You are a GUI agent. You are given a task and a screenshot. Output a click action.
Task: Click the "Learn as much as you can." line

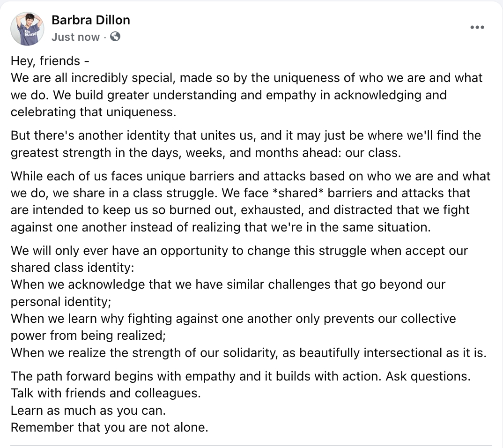pyautogui.click(x=88, y=411)
